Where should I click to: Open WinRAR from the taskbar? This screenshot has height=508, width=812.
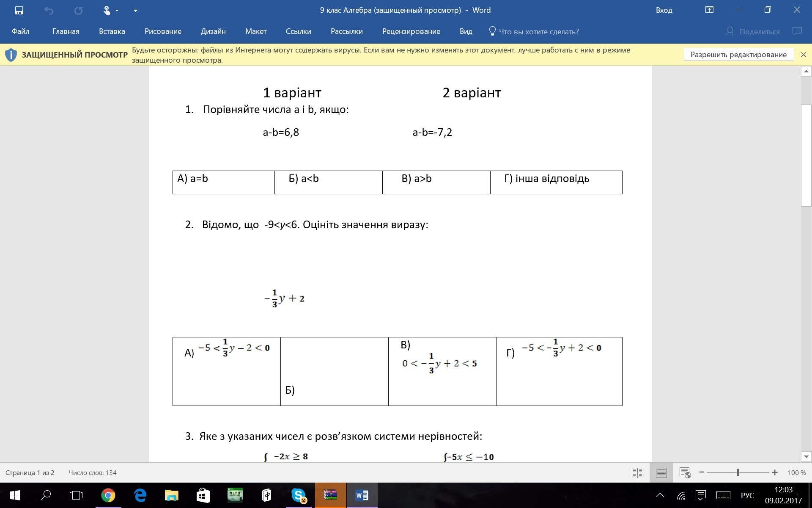click(330, 495)
